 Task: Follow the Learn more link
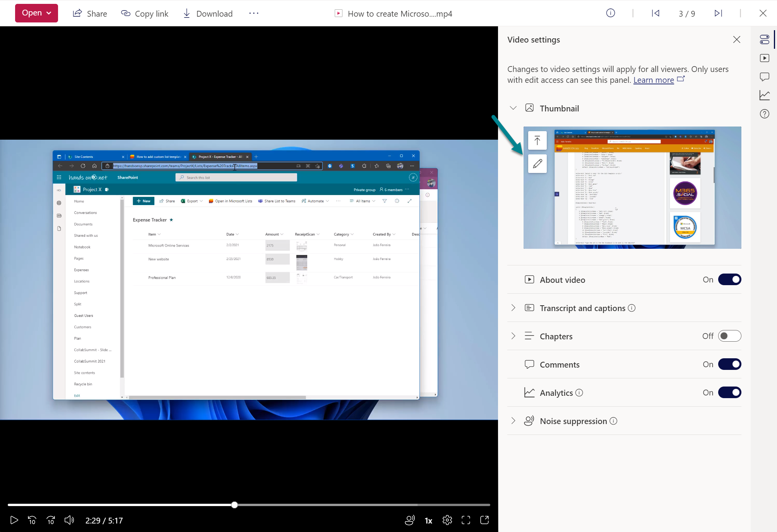coord(654,80)
